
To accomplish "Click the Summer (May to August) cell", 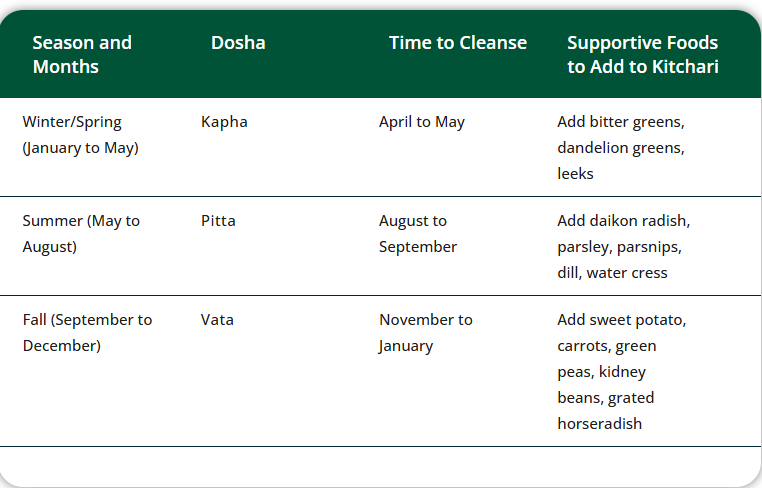I will coord(80,233).
